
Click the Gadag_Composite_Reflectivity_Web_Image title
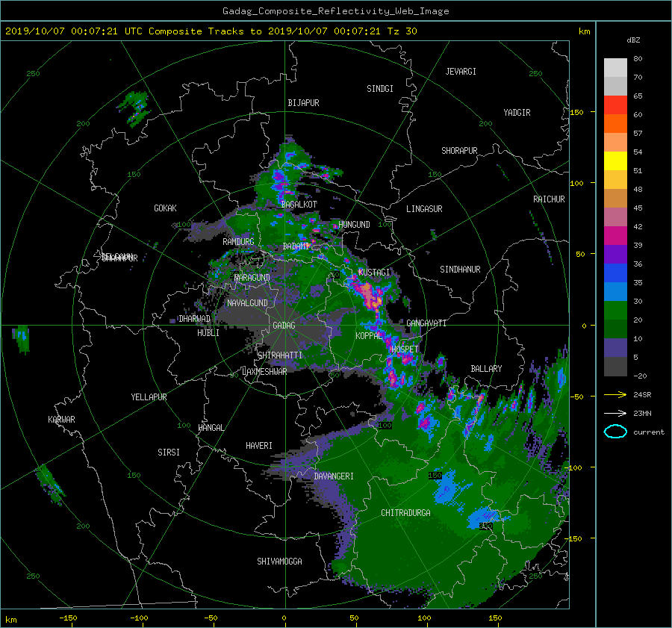(x=335, y=11)
